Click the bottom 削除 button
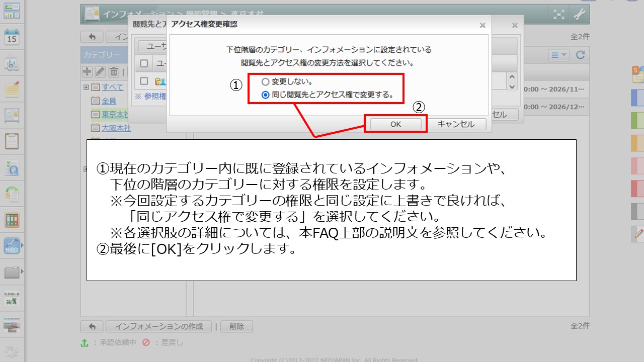This screenshot has height=362, width=644. (x=236, y=326)
